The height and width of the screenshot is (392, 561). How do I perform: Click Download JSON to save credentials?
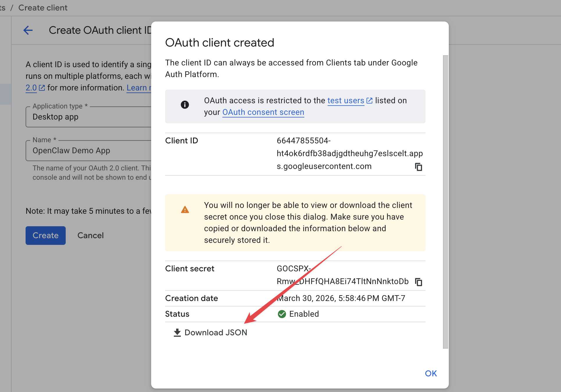pyautogui.click(x=216, y=332)
